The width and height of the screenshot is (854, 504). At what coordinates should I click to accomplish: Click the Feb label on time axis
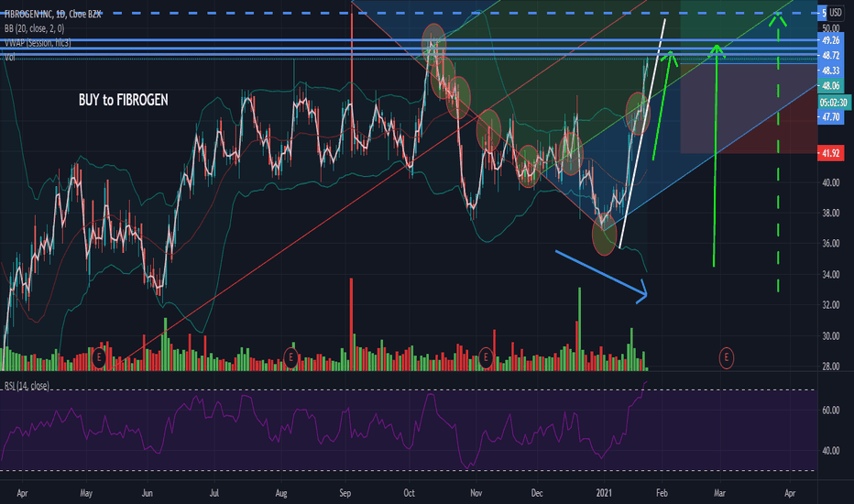tap(662, 493)
